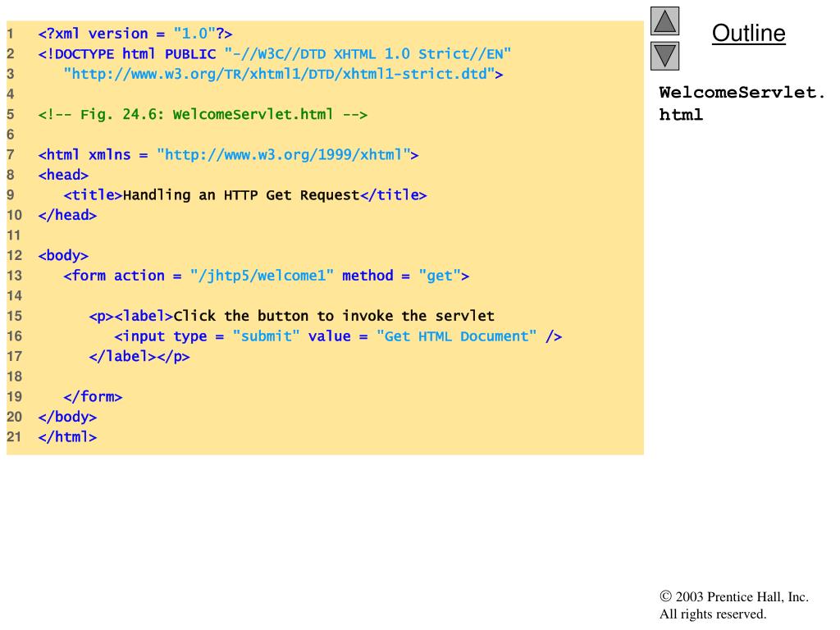Screen dimensions: 840x630
Task: Click the opening body tag
Action: click(x=63, y=256)
